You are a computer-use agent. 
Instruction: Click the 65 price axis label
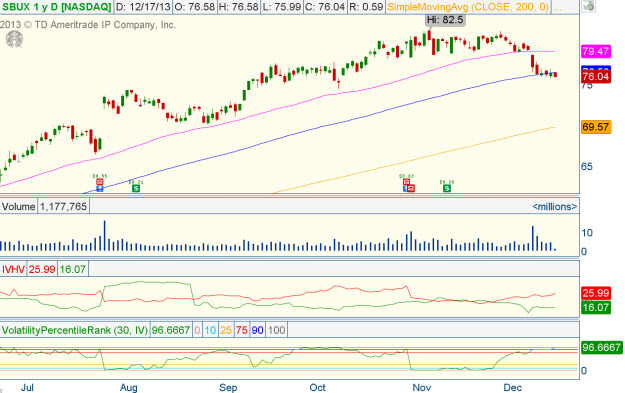click(587, 166)
